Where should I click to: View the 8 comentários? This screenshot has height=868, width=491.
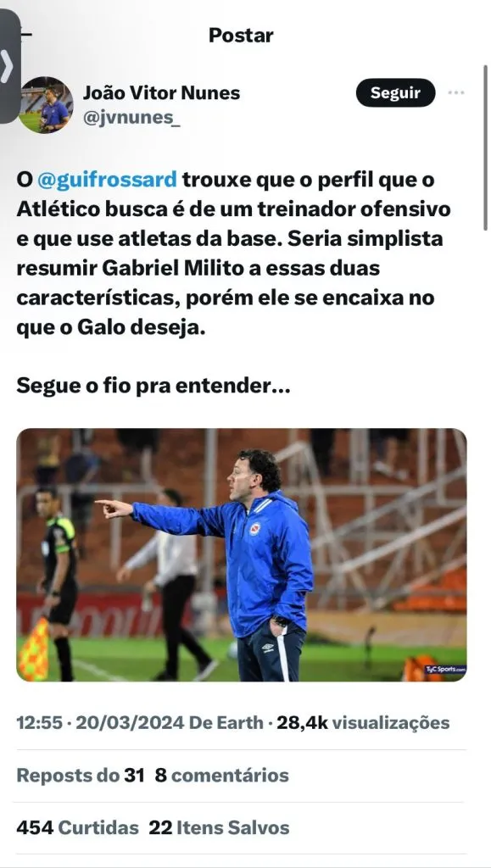click(x=222, y=775)
